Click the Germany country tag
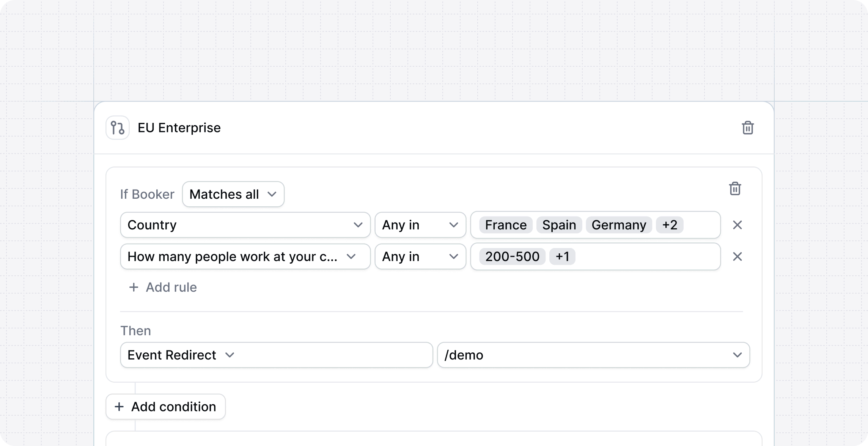Viewport: 868px width, 446px height. [619, 225]
